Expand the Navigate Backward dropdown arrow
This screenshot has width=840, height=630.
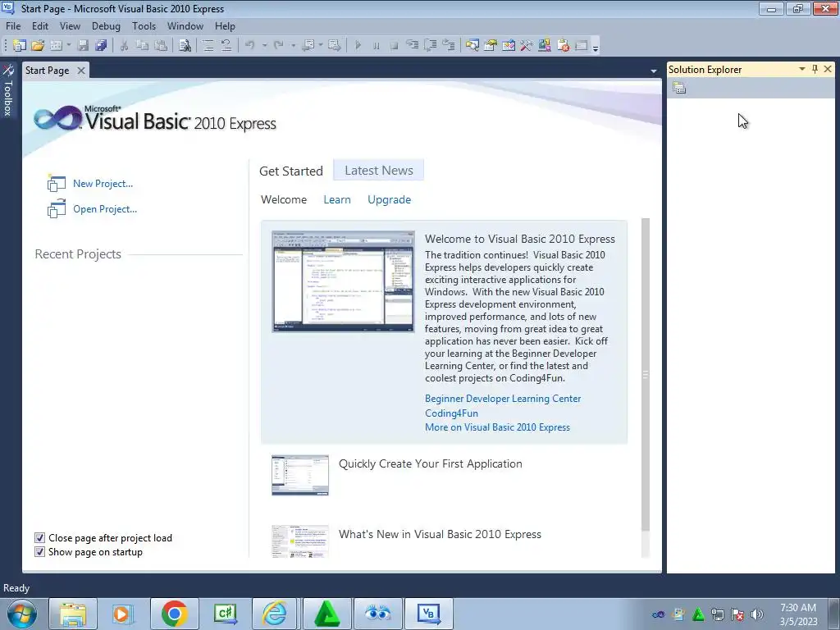[321, 46]
